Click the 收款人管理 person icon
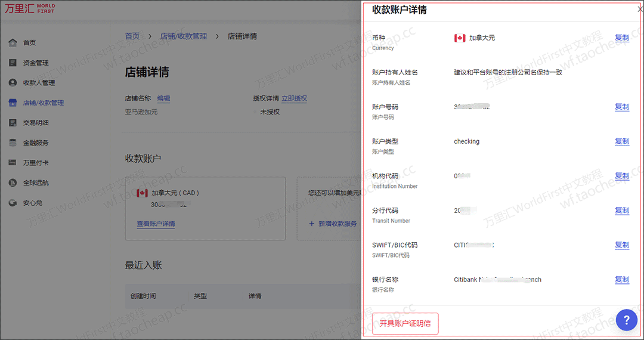Image resolution: width=644 pixels, height=340 pixels. (x=13, y=82)
